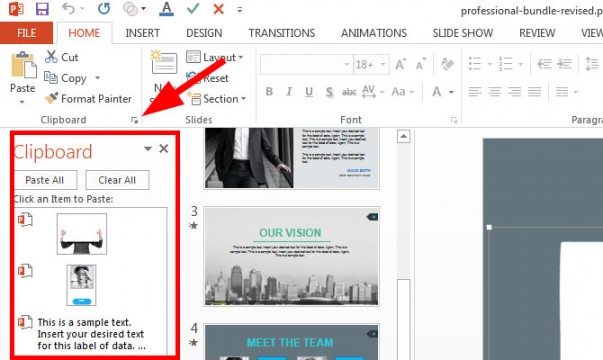Viewport: 603px width, 360px height.
Task: Open the Change Case Aa menu
Action: click(x=402, y=92)
